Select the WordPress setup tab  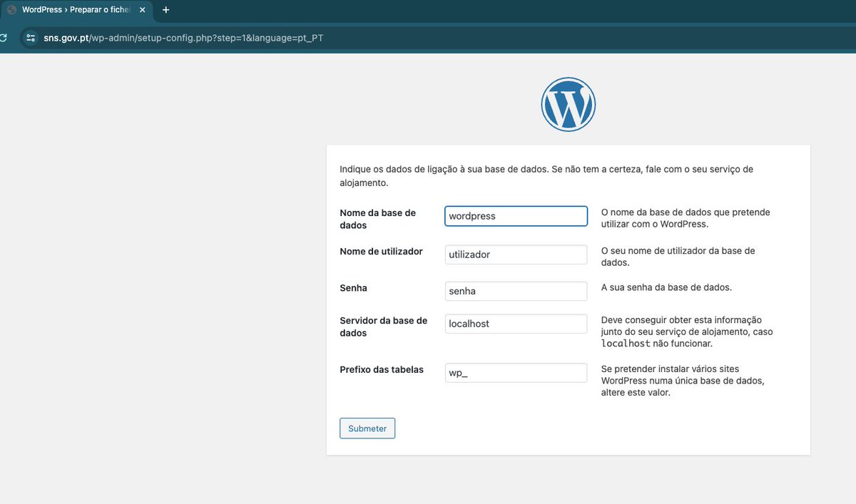point(77,10)
